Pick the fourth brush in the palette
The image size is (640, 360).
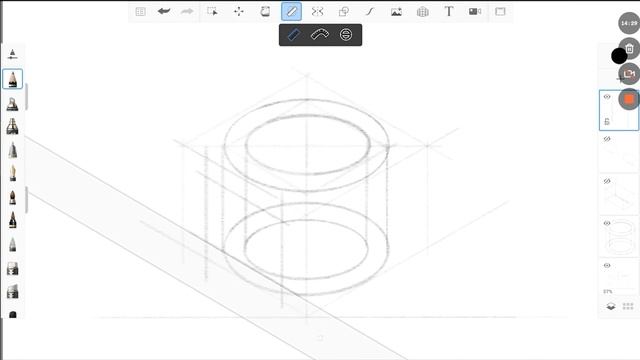coord(13,150)
